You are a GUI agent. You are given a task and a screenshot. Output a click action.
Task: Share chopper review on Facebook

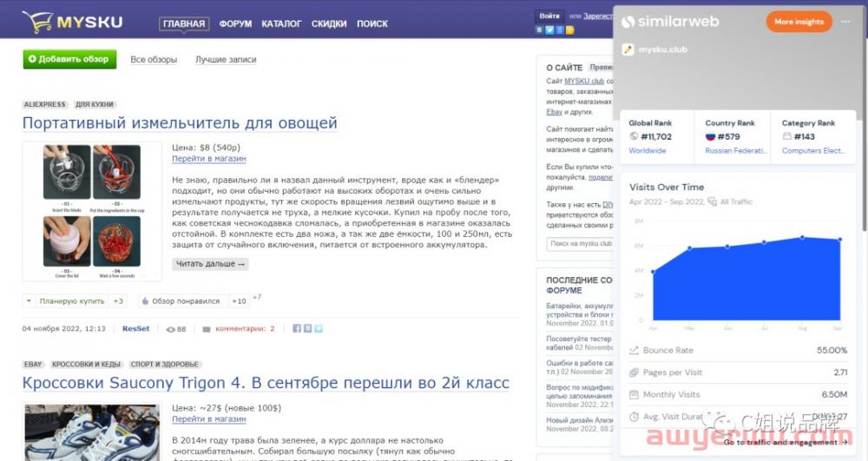pos(297,328)
